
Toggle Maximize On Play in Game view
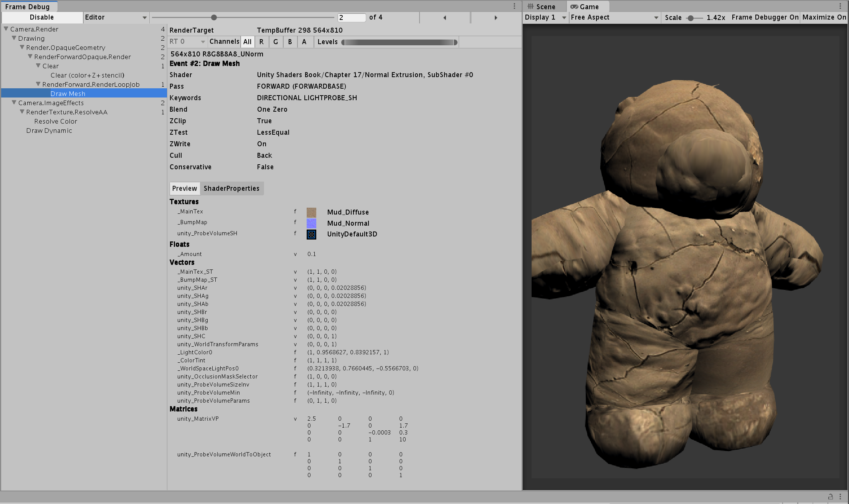coord(824,18)
